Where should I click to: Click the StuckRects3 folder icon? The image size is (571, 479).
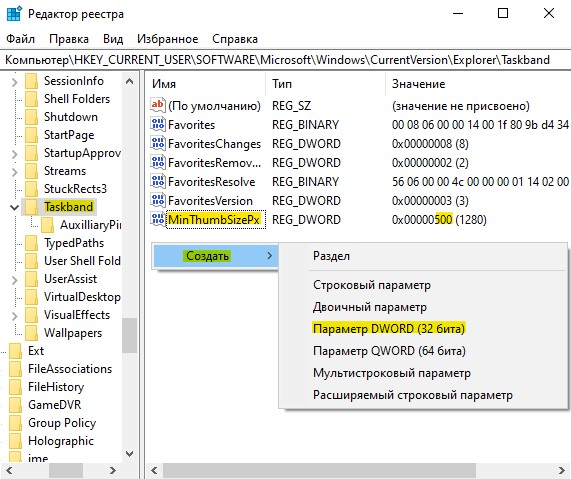click(31, 189)
